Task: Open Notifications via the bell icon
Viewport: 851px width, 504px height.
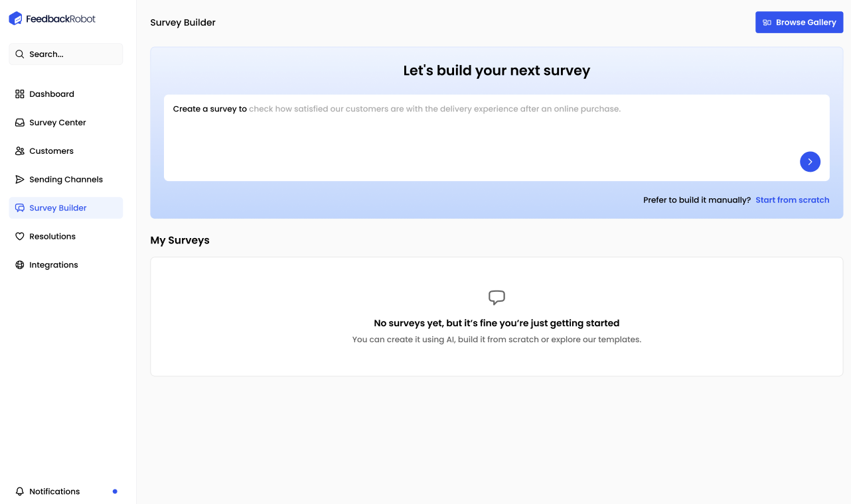Action: tap(19, 491)
